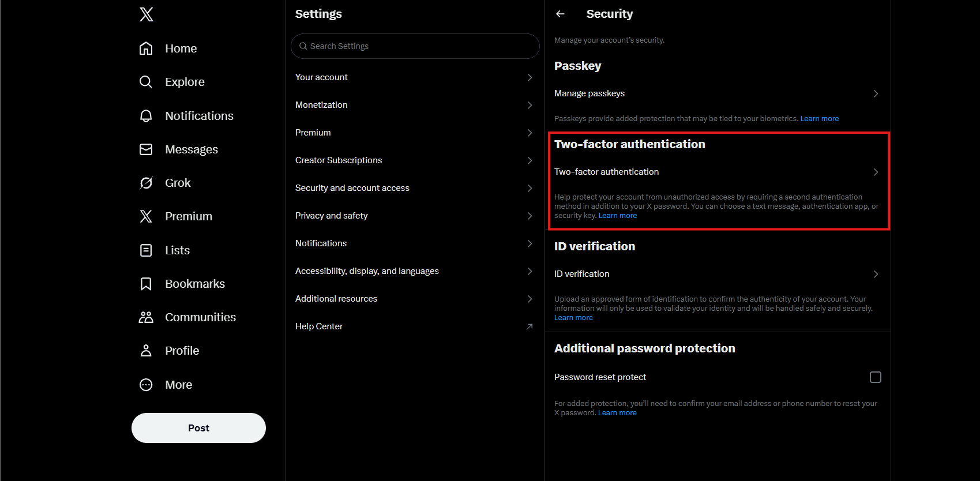Image resolution: width=980 pixels, height=481 pixels.
Task: Open the Bookmarks icon
Action: click(146, 283)
